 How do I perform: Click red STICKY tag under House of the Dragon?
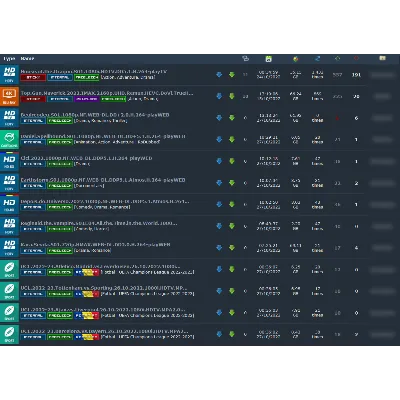coord(33,77)
